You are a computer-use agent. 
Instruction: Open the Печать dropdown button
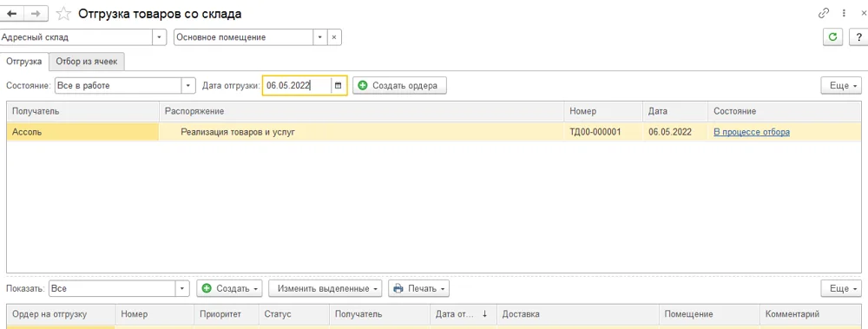click(x=418, y=288)
